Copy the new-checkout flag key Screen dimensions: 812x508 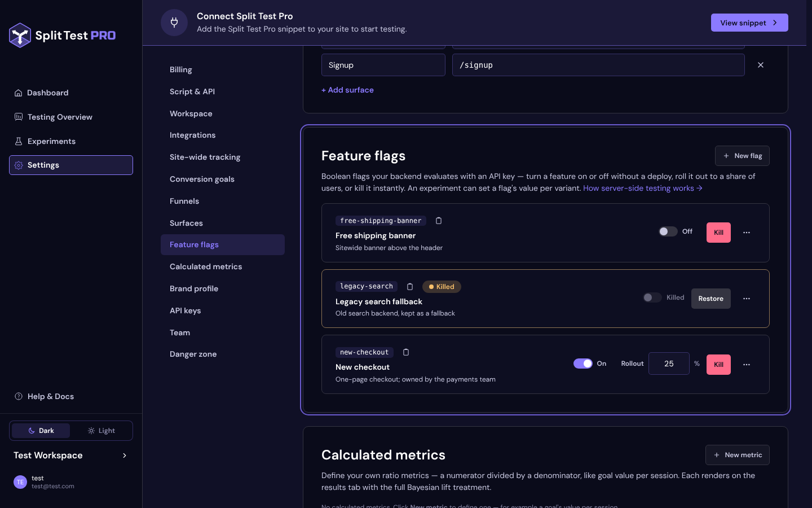[x=406, y=352]
